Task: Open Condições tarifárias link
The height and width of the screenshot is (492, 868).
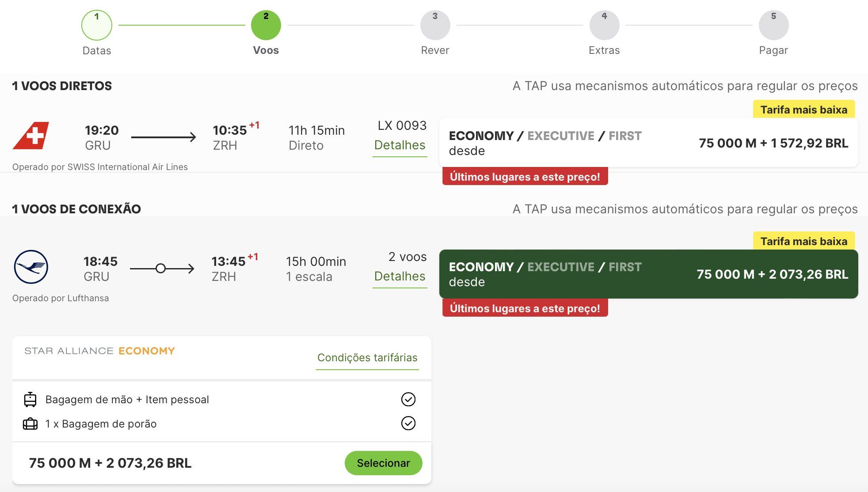Action: click(x=367, y=357)
